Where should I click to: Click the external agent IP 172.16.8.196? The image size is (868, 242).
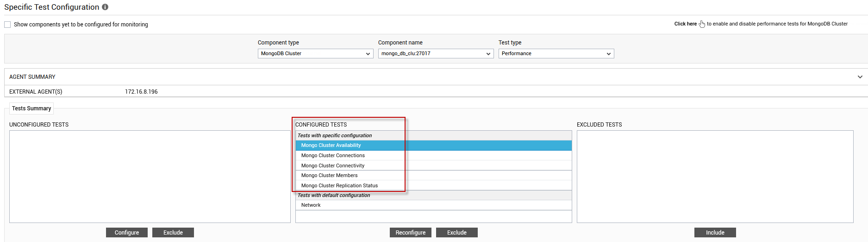click(x=141, y=92)
